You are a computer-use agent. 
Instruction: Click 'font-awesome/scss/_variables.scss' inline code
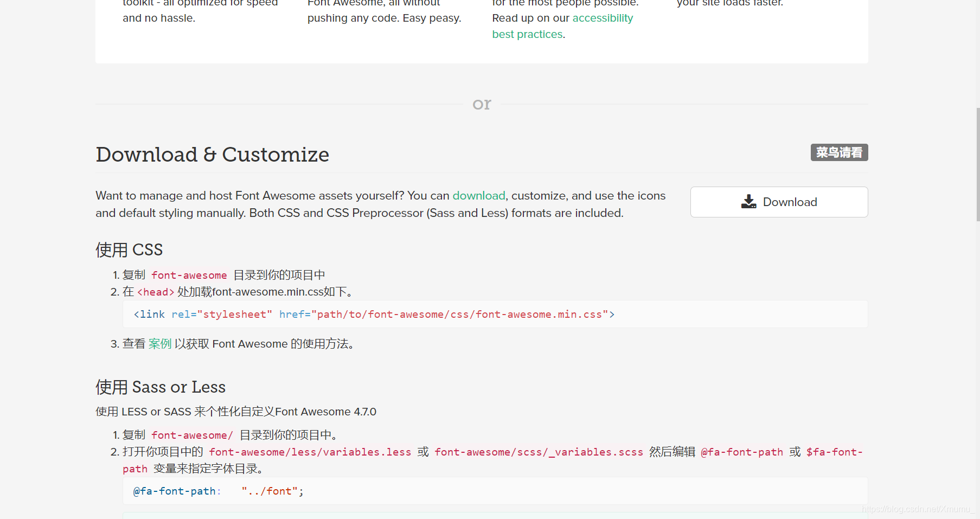(539, 452)
